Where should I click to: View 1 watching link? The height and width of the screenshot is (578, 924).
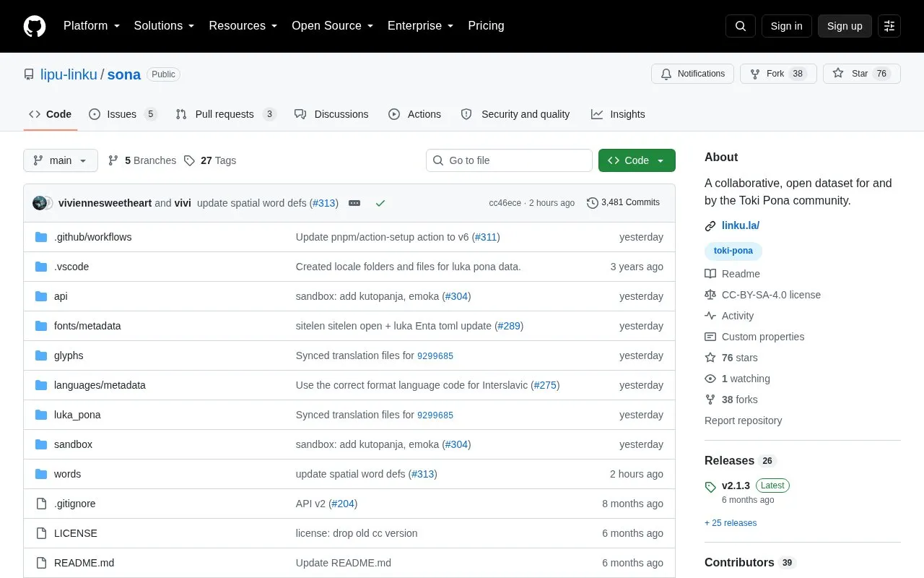(737, 379)
